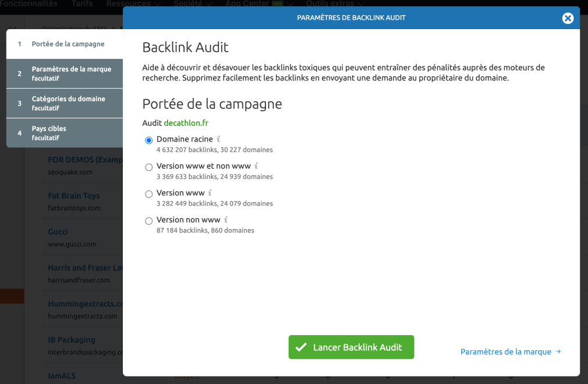The height and width of the screenshot is (384, 588).
Task: Expand the Société dropdown chevron
Action: (x=209, y=4)
